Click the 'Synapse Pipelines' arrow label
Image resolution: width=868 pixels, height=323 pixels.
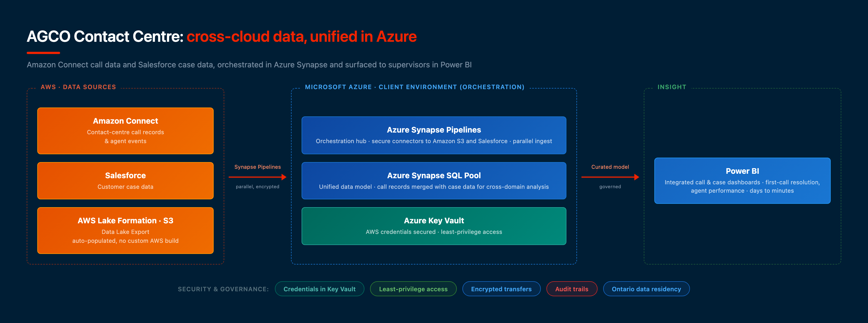257,167
